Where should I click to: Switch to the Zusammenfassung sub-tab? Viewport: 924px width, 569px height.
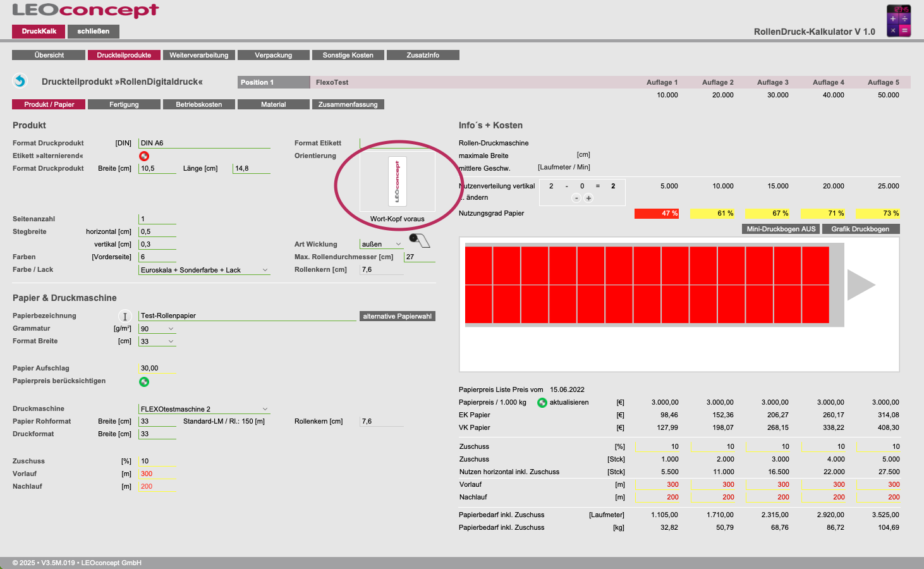tap(348, 104)
